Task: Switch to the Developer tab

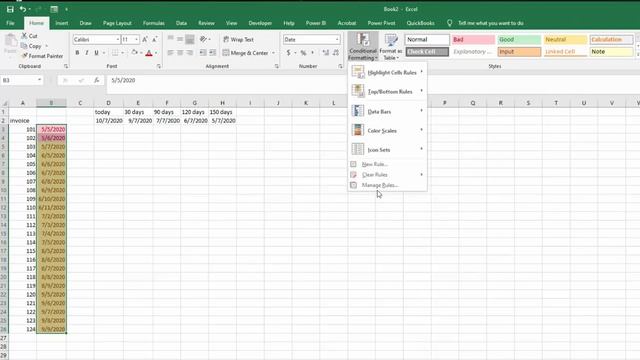Action: tap(260, 23)
